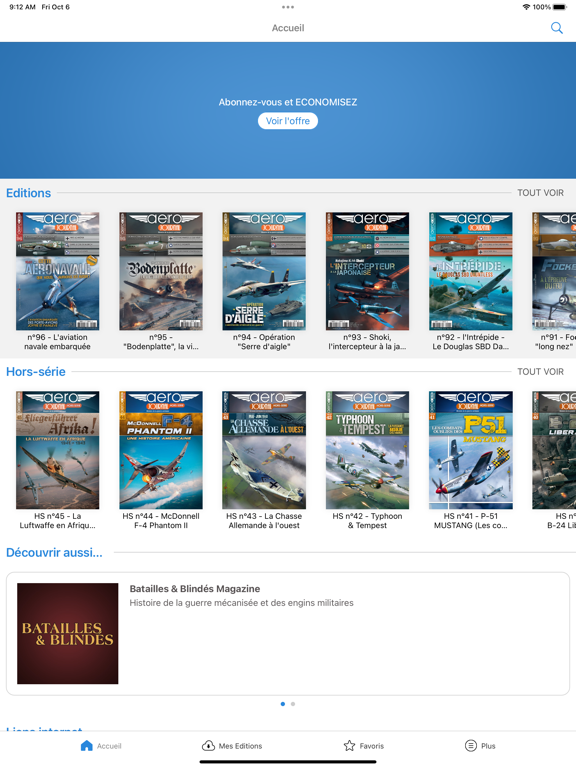
Task: Click the HS n°44 McDonnell F-4 caption
Action: pyautogui.click(x=161, y=521)
